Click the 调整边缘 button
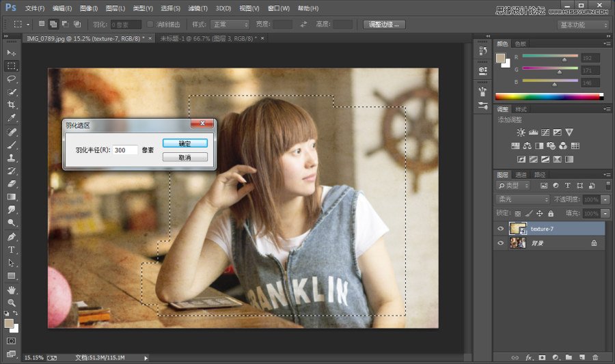This screenshot has height=364, width=615. click(383, 25)
